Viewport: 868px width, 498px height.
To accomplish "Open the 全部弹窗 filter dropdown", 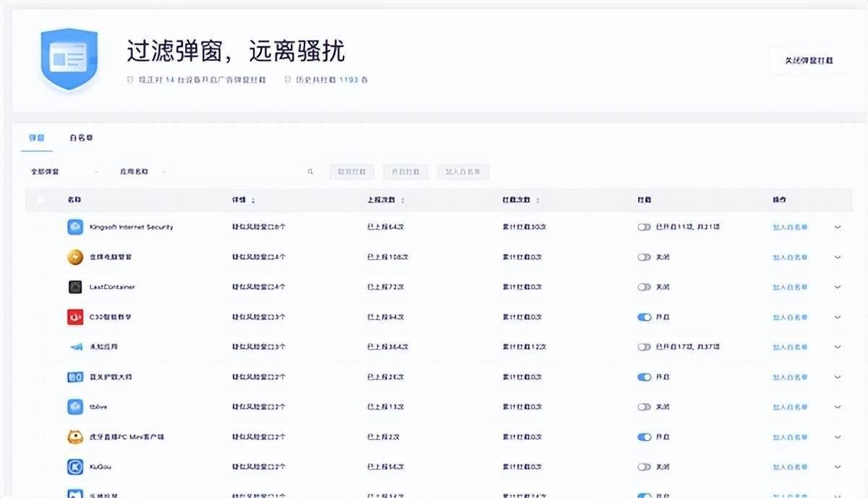I will (x=61, y=172).
